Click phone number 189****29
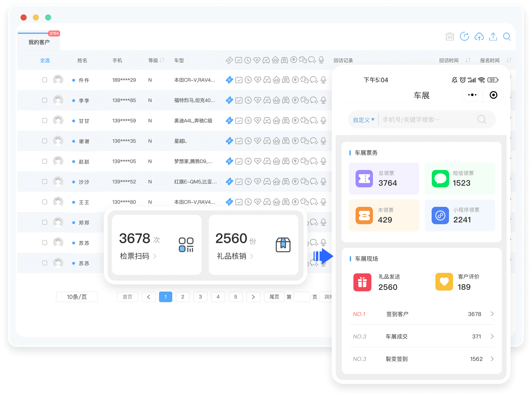 124,80
